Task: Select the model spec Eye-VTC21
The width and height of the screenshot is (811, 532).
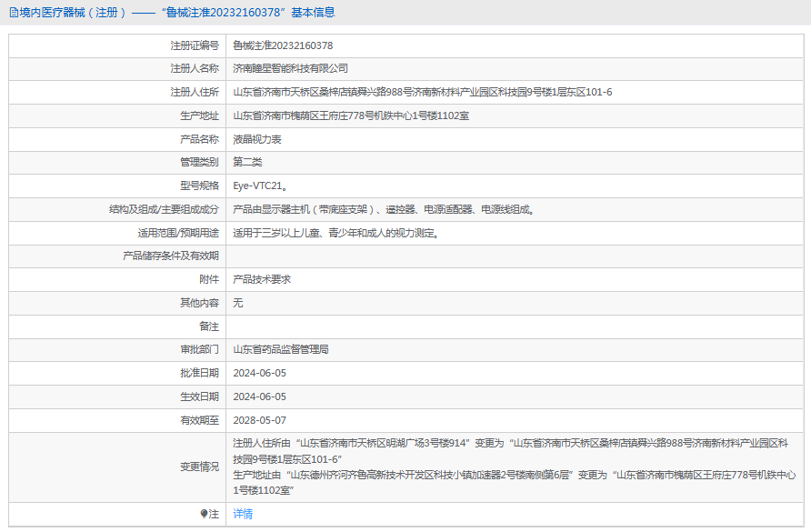Action: pos(260,186)
